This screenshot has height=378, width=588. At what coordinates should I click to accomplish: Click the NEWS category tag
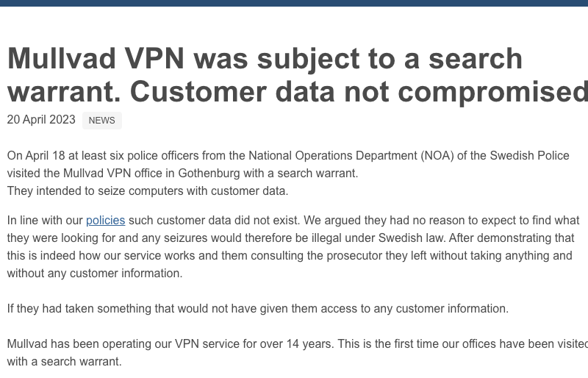click(x=101, y=121)
